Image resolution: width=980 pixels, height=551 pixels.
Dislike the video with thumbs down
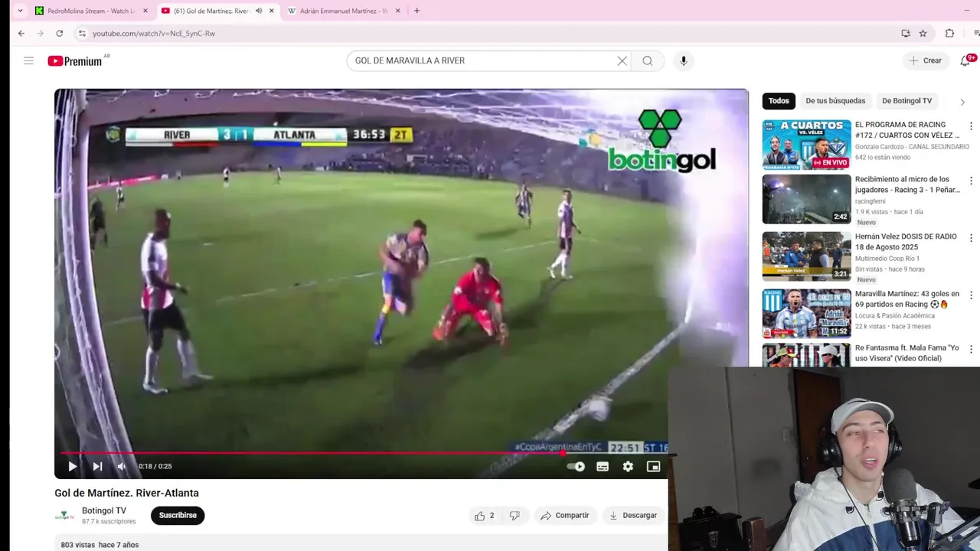(x=514, y=516)
